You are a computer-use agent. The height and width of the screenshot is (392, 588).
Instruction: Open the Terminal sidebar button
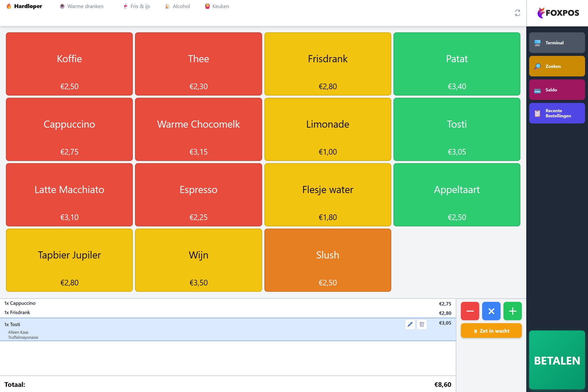click(557, 42)
